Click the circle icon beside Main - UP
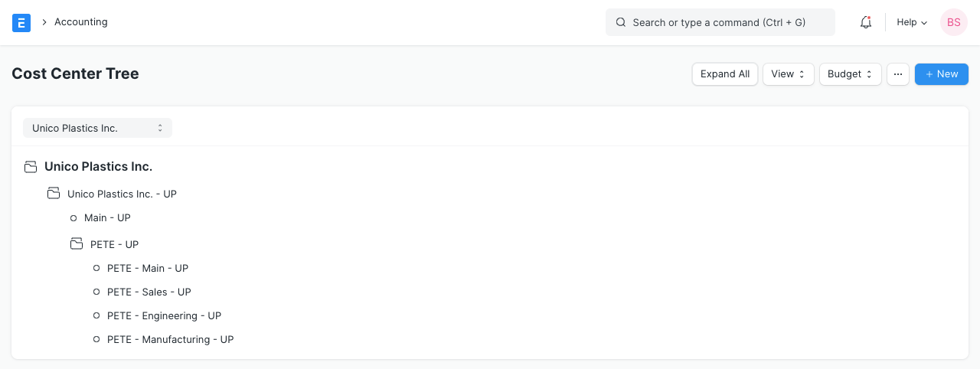The image size is (980, 369). pos(73,218)
